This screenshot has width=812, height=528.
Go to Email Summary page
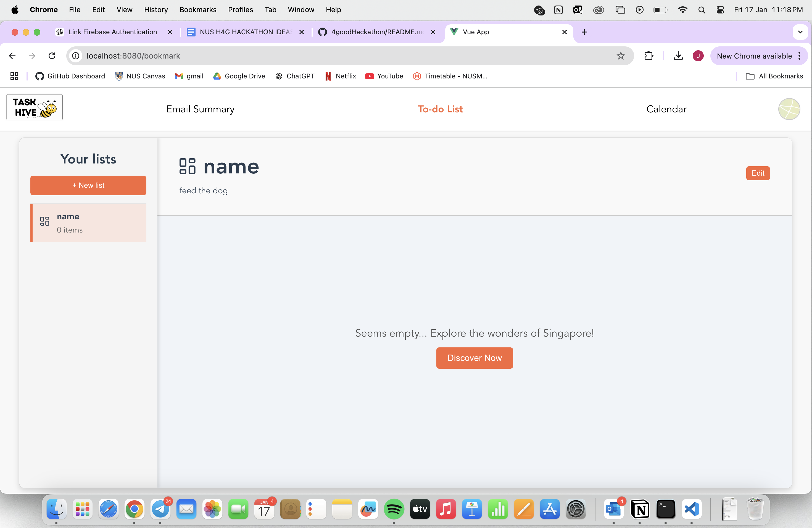[200, 109]
